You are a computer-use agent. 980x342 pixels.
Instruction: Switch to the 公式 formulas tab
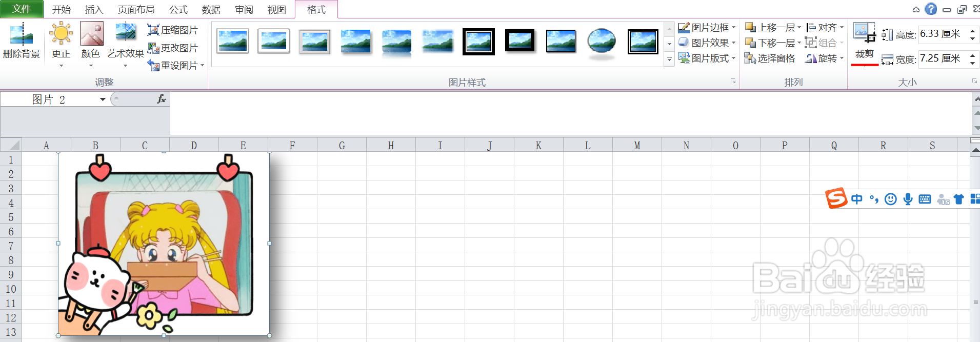[178, 10]
